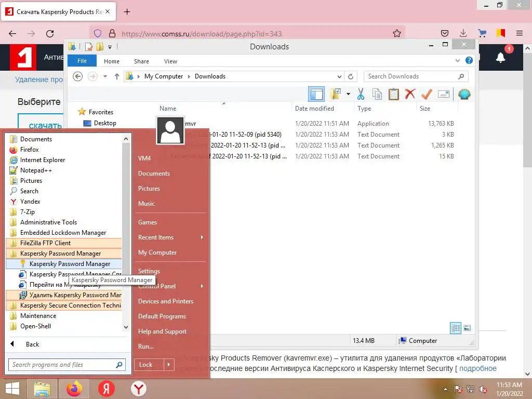Click the new folder toolbar icon
Image resolution: width=532 pixels, height=399 pixels.
click(336, 94)
